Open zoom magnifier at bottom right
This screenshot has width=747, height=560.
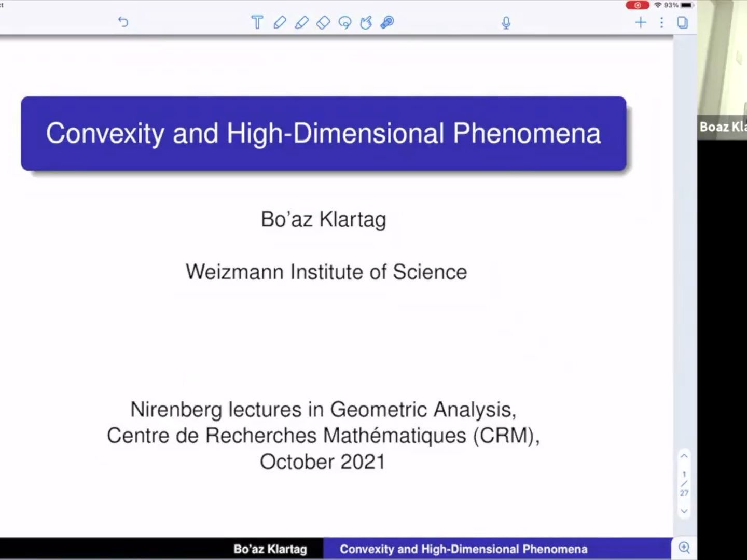[684, 548]
